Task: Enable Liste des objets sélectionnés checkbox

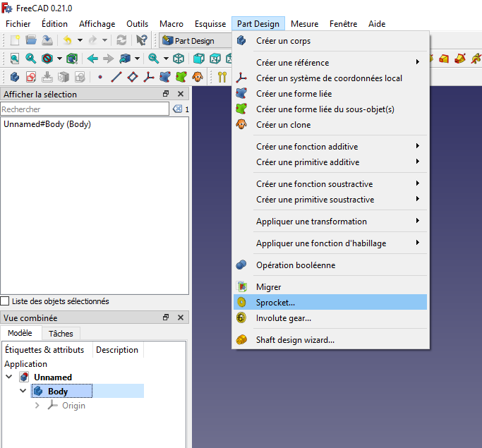Action: pos(5,301)
